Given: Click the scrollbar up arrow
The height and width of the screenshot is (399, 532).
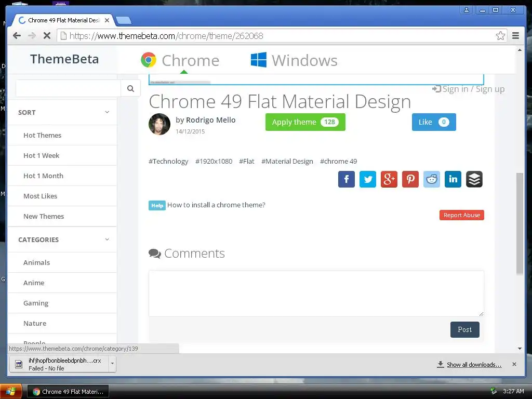Looking at the screenshot, I should click(x=520, y=50).
